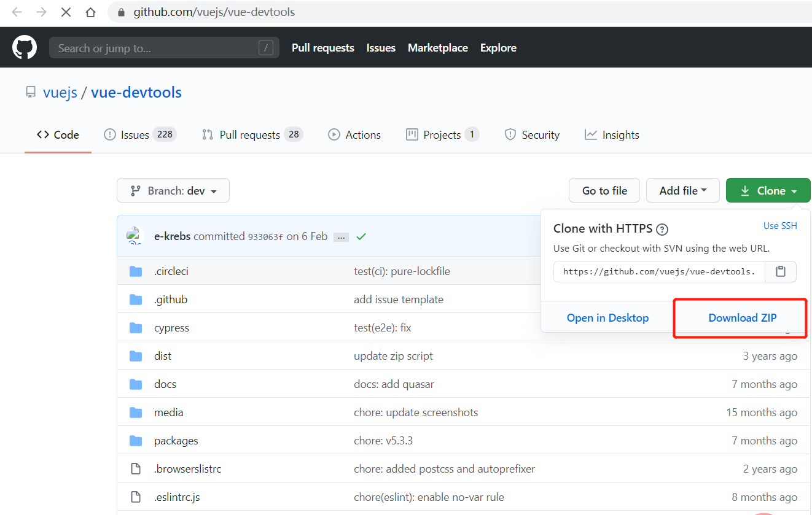
Task: Expand commit message ellipsis button
Action: pyautogui.click(x=341, y=237)
